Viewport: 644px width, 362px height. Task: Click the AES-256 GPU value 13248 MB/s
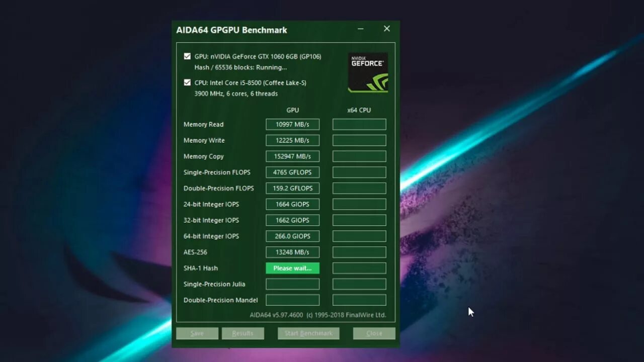tap(292, 252)
